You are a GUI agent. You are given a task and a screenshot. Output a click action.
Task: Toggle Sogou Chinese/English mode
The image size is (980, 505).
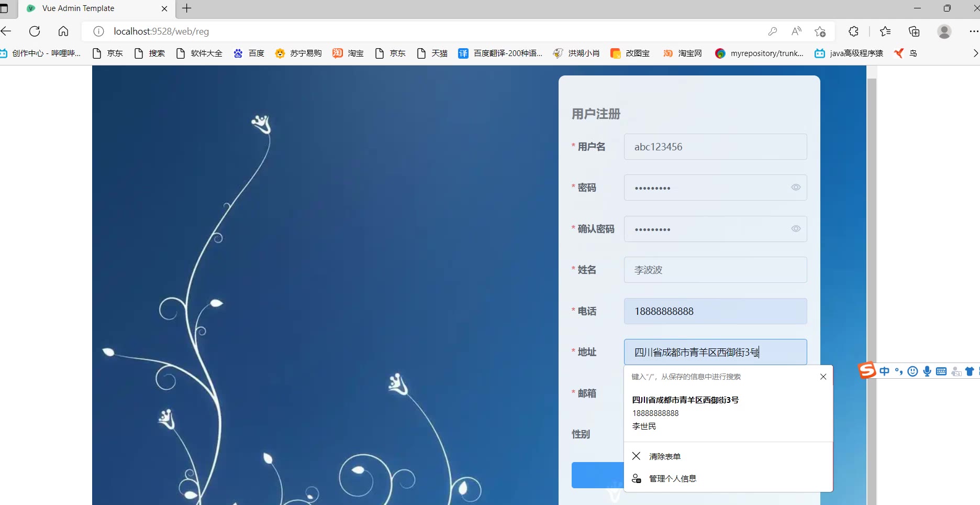tap(885, 371)
